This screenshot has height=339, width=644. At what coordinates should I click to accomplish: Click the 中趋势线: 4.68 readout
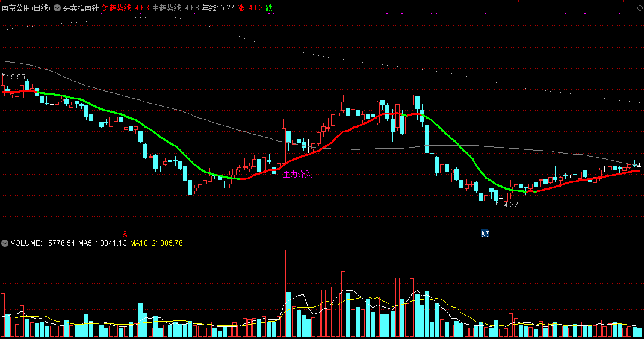(176, 8)
